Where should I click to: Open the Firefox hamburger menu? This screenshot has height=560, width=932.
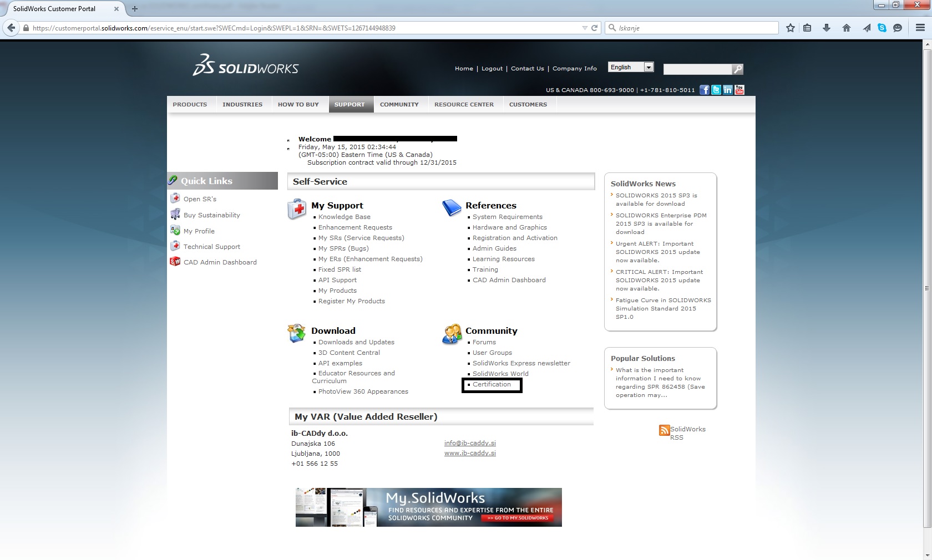(920, 28)
